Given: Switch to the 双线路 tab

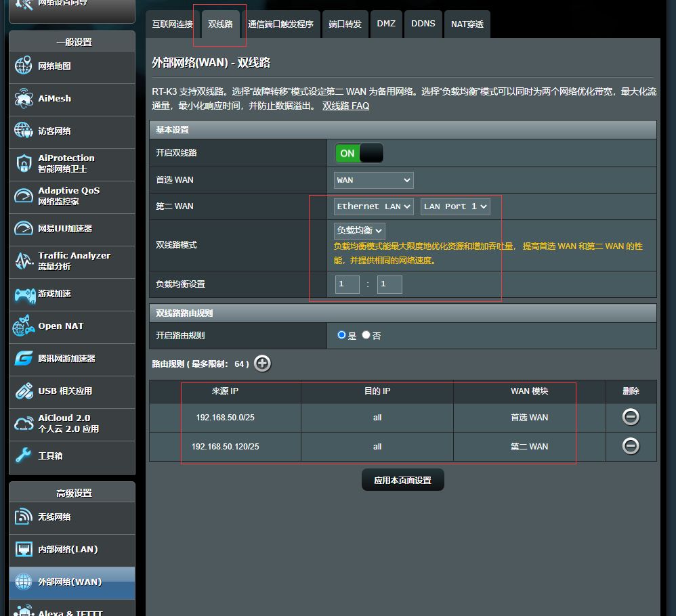Looking at the screenshot, I should 220,24.
